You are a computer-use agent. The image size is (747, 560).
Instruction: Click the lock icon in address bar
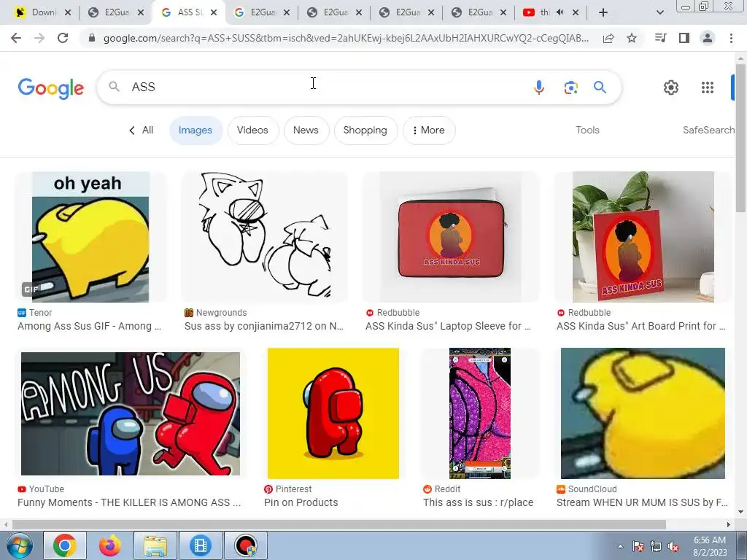pos(93,38)
